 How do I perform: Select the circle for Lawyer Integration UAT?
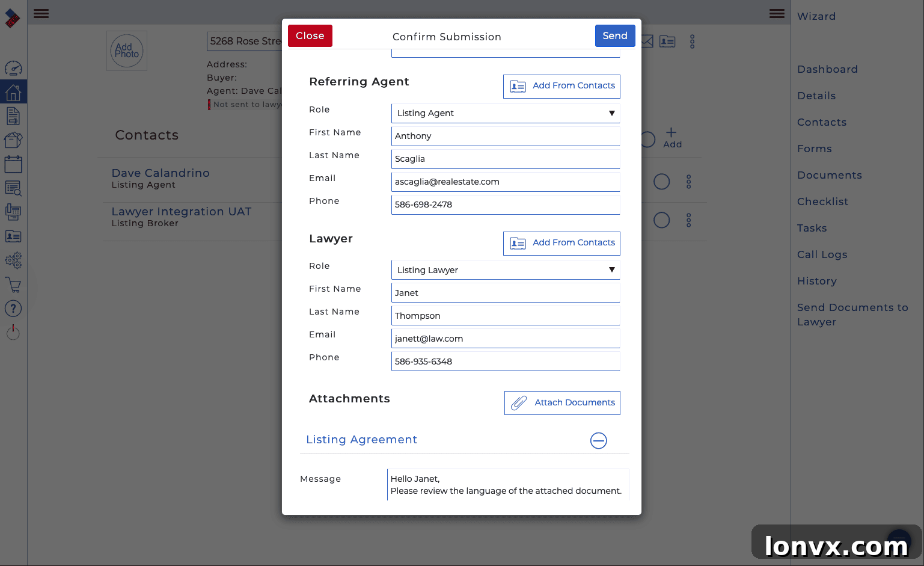click(x=662, y=220)
